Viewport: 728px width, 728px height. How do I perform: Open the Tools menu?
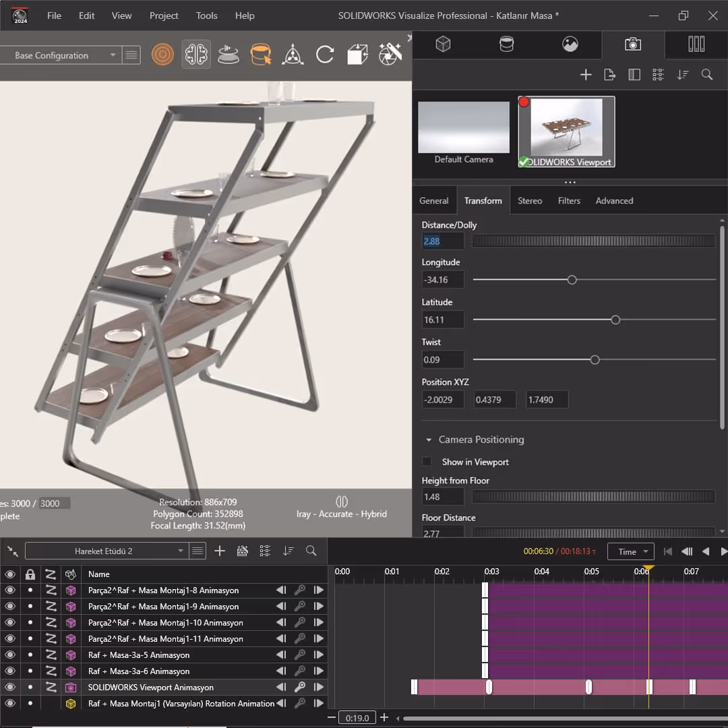(207, 16)
